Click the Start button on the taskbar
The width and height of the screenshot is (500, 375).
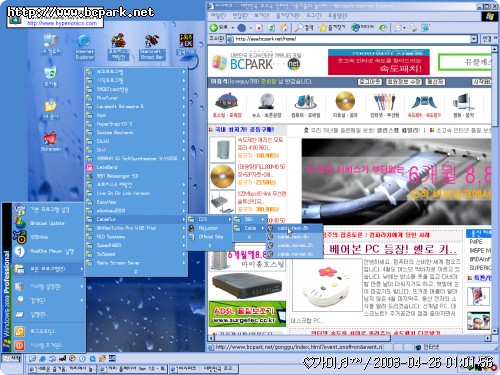point(12,359)
